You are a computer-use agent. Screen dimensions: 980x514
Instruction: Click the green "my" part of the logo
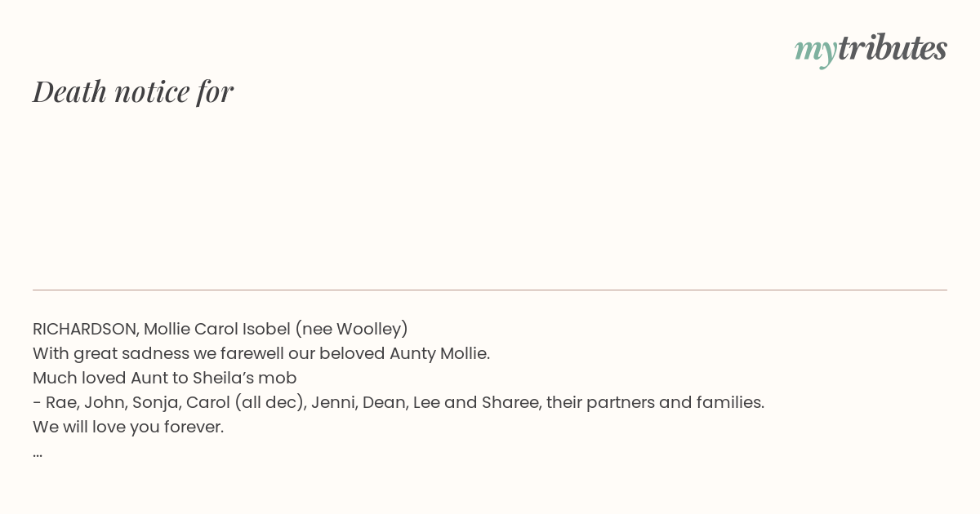(815, 52)
